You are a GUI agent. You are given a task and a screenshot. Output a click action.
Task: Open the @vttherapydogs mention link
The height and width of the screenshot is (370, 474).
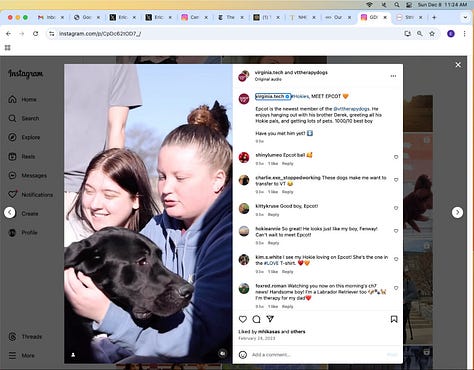pos(351,109)
